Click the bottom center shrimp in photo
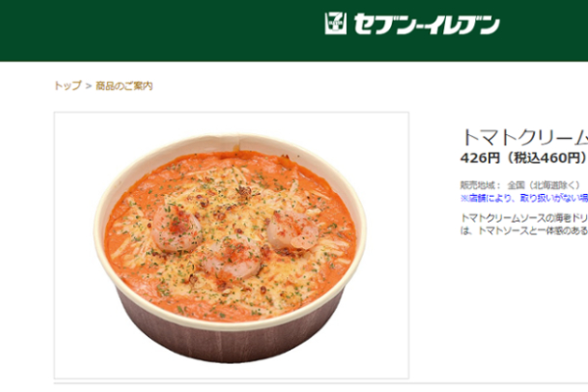 coord(232,258)
